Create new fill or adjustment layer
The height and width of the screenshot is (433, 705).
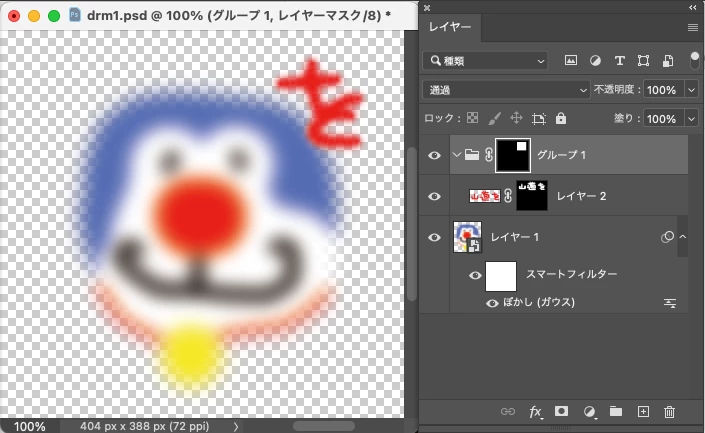pos(589,411)
